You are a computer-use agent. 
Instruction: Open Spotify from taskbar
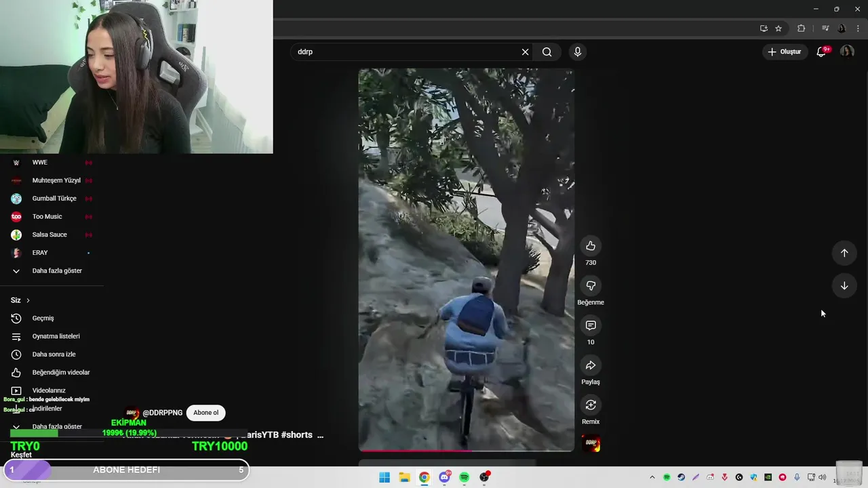[x=464, y=477]
